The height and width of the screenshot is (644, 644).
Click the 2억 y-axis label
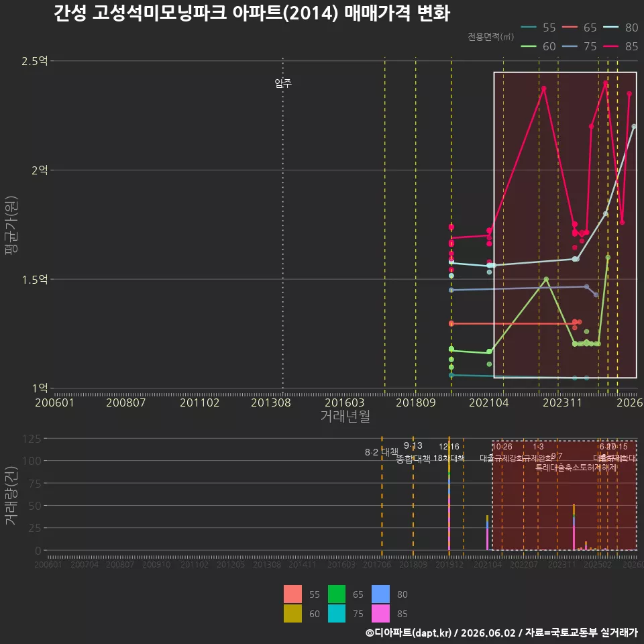point(40,170)
